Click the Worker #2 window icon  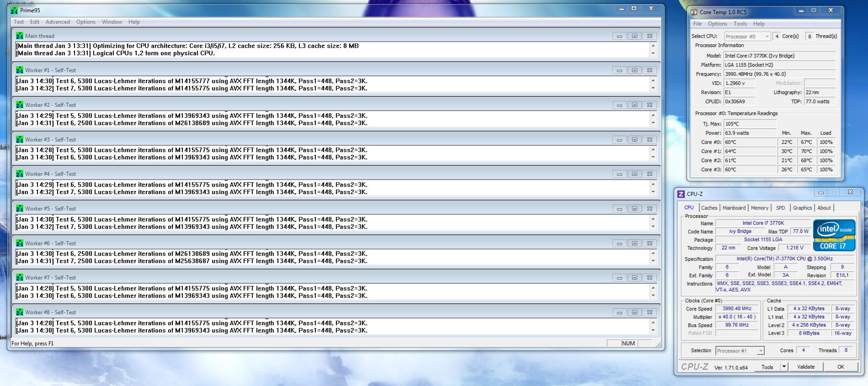tap(20, 105)
